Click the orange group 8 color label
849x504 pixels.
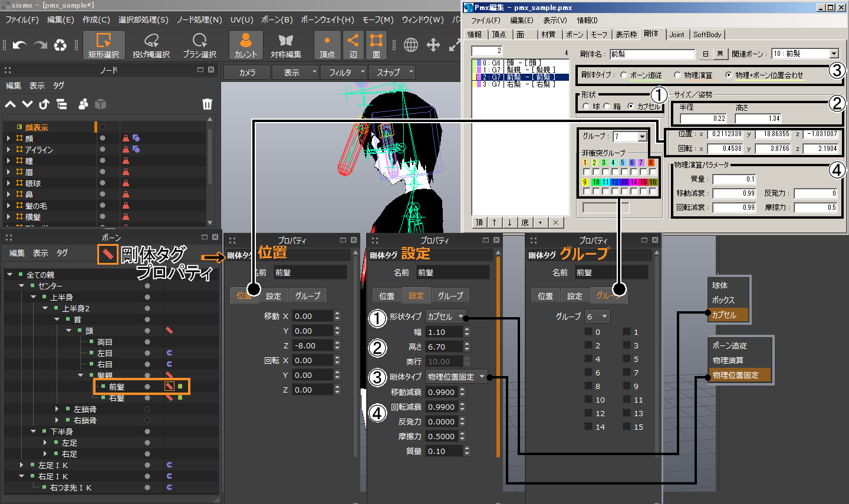coord(651,163)
